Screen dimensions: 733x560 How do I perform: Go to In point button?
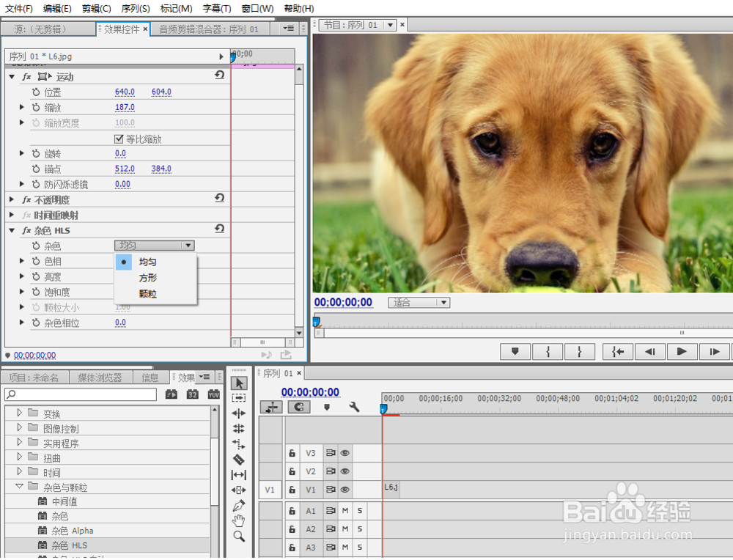[618, 352]
